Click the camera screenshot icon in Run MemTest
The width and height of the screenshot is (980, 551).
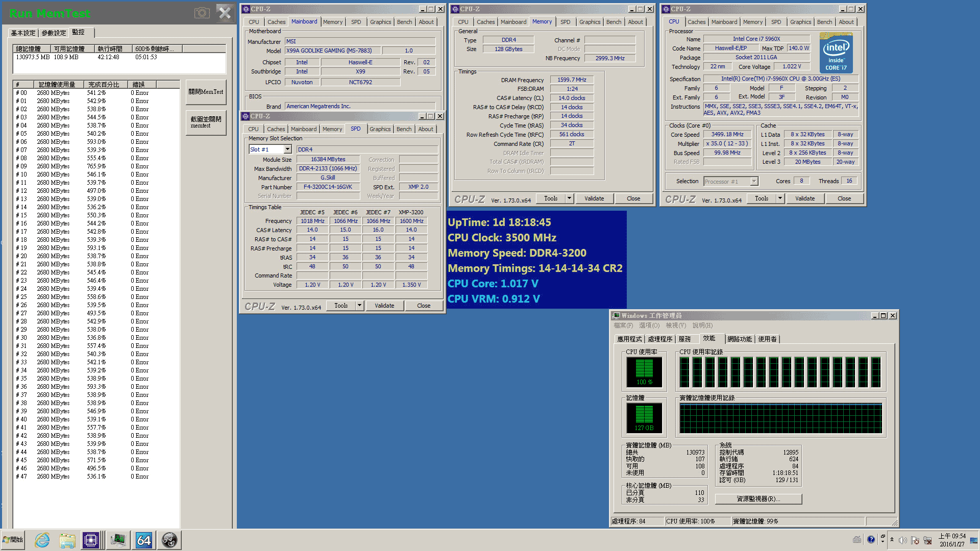(202, 13)
